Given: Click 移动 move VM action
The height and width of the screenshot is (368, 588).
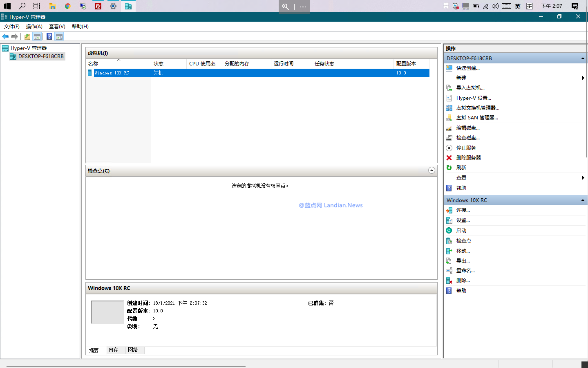Looking at the screenshot, I should (x=463, y=251).
